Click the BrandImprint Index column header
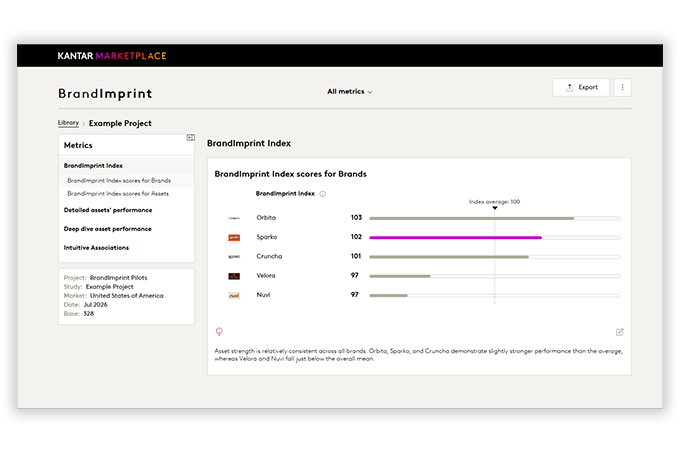The width and height of the screenshot is (680, 453). coord(285,194)
